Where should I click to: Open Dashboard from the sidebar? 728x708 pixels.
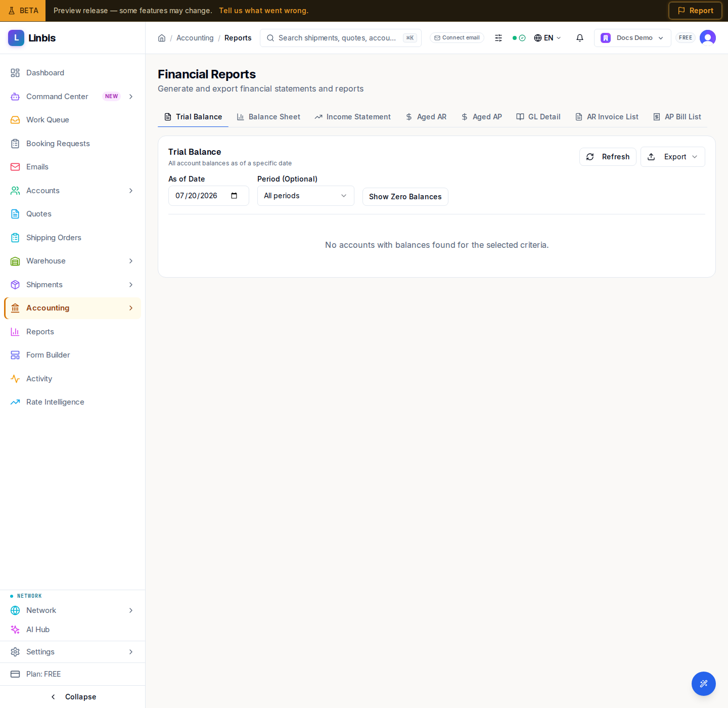[73, 73]
